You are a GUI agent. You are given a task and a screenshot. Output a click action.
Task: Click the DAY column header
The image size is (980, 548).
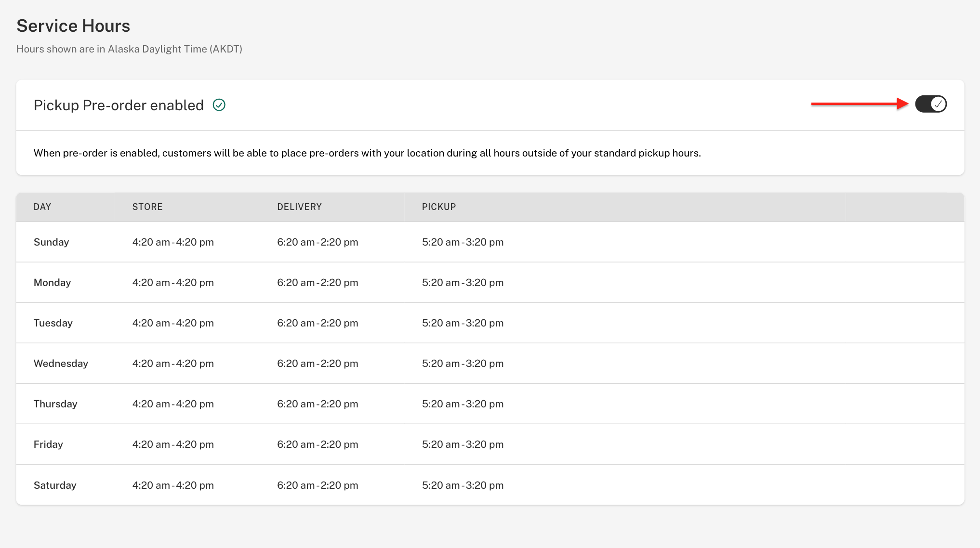(42, 207)
